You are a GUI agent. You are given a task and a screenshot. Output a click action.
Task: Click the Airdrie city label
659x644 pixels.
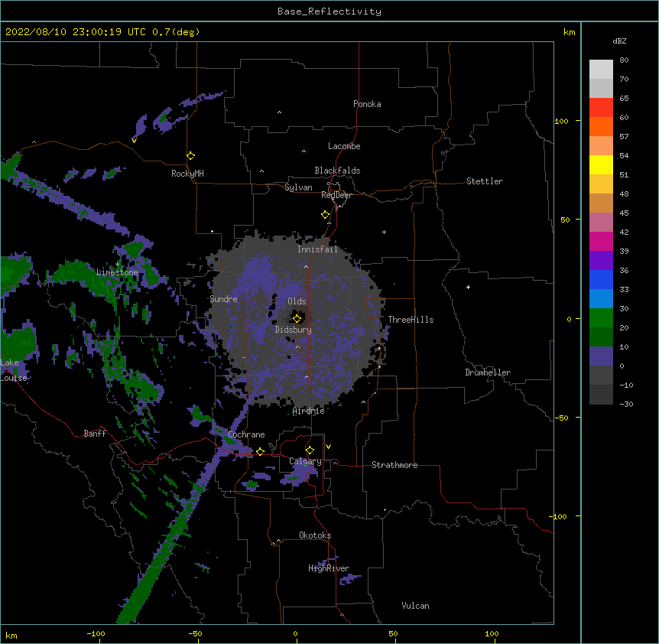click(309, 411)
